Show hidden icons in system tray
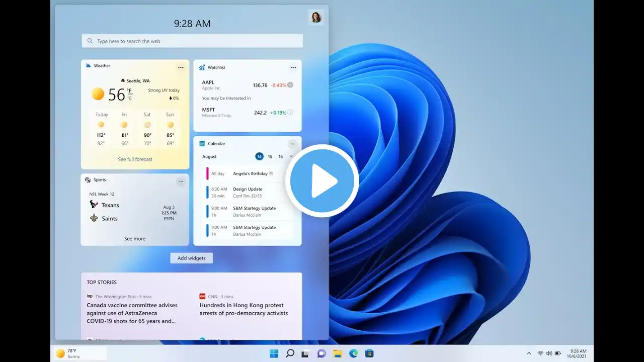Image resolution: width=644 pixels, height=362 pixels. [x=529, y=353]
